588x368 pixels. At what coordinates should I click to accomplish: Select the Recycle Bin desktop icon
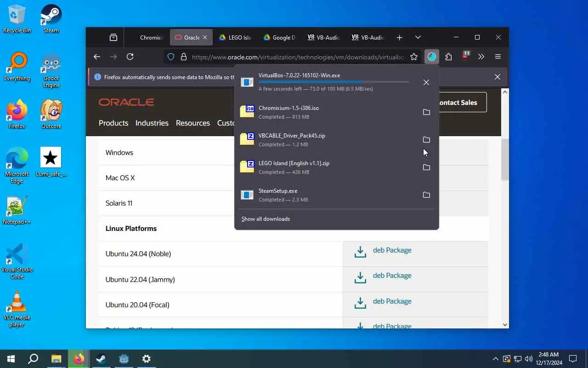(x=17, y=19)
